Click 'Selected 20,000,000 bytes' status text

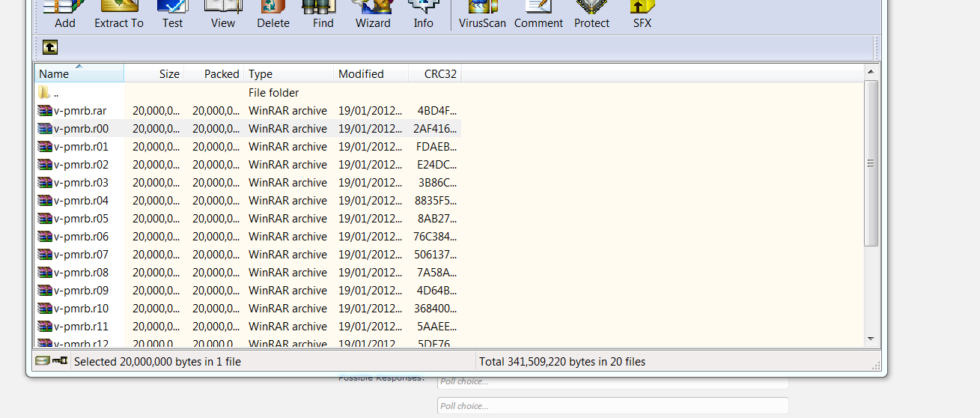157,362
